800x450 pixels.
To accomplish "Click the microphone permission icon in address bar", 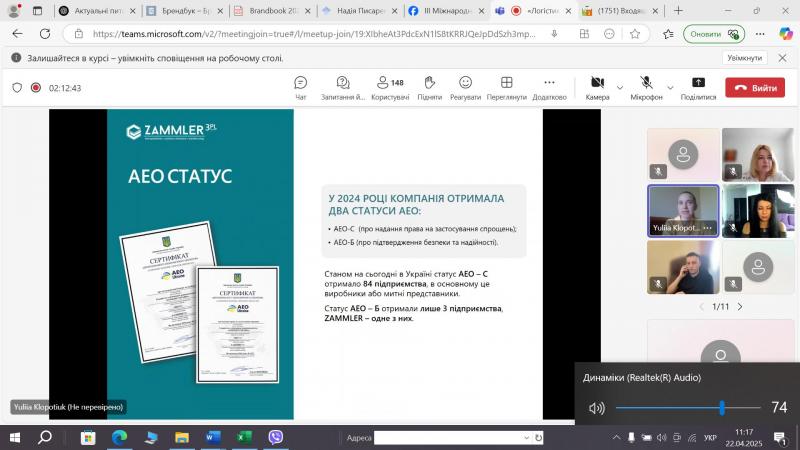I will tap(554, 34).
